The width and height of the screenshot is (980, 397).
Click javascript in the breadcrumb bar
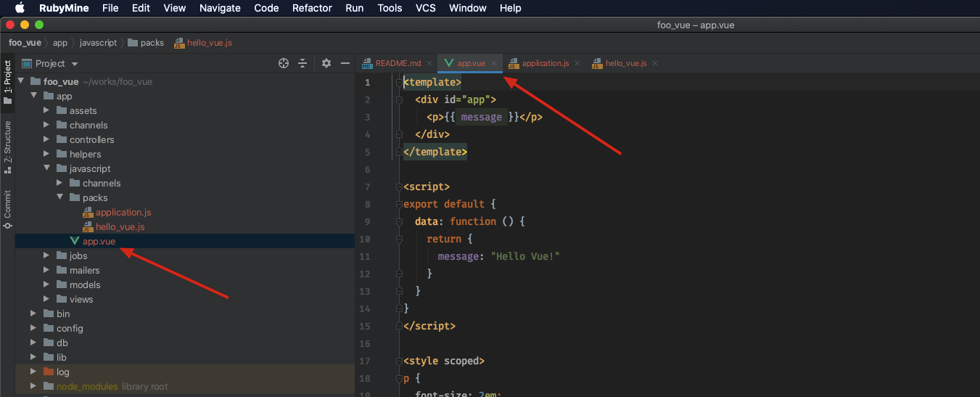point(98,43)
